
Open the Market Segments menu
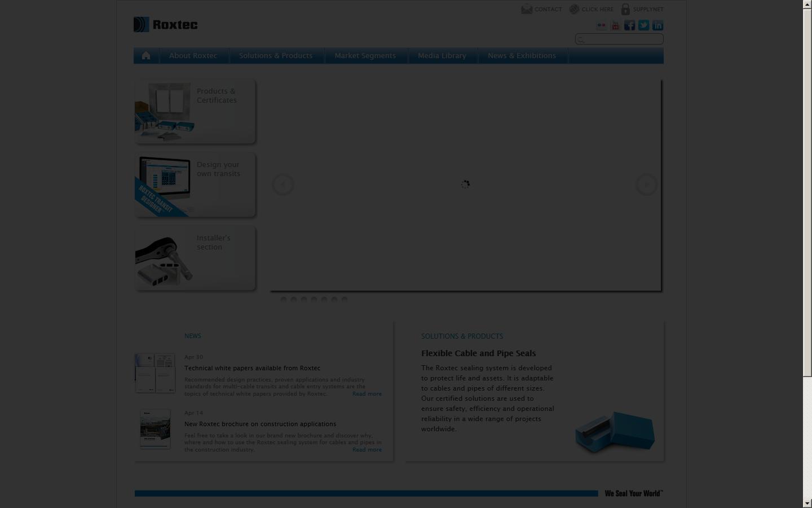tap(365, 55)
